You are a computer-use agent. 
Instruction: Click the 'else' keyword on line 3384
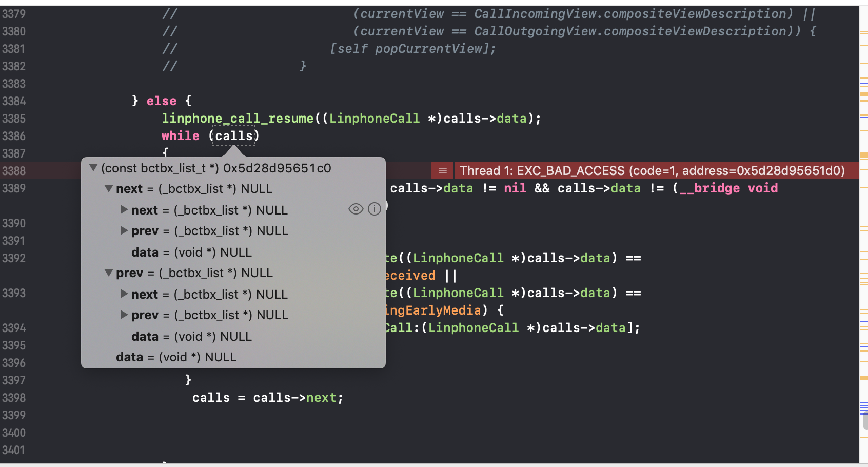[162, 101]
